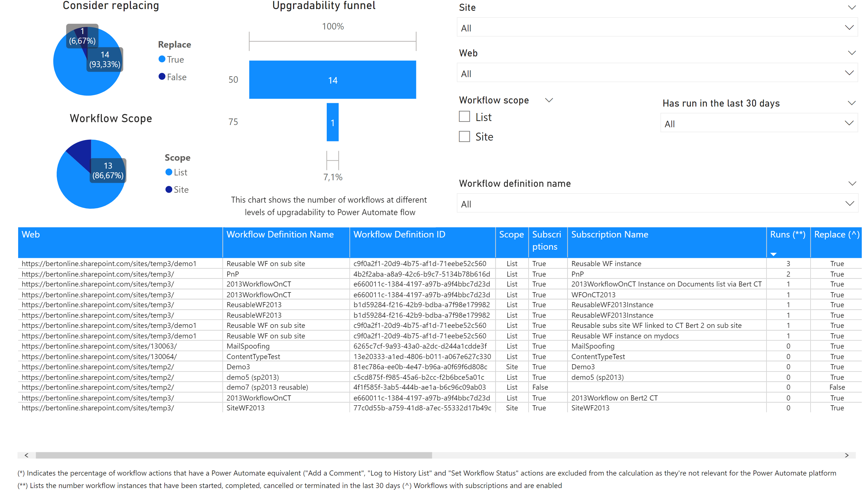The height and width of the screenshot is (492, 868).
Task: Click the Web slicer header chevron
Action: click(x=852, y=53)
